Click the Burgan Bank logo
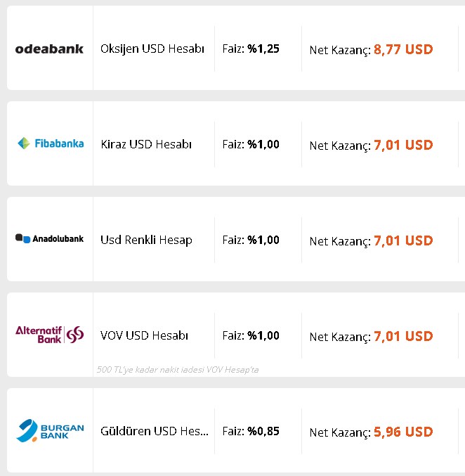The height and width of the screenshot is (476, 465). click(x=50, y=431)
